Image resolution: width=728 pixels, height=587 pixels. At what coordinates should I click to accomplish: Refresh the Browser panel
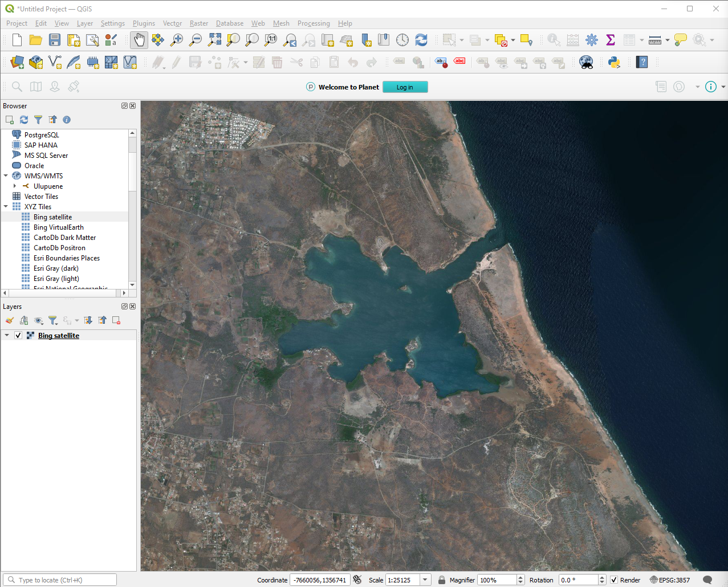pos(24,120)
